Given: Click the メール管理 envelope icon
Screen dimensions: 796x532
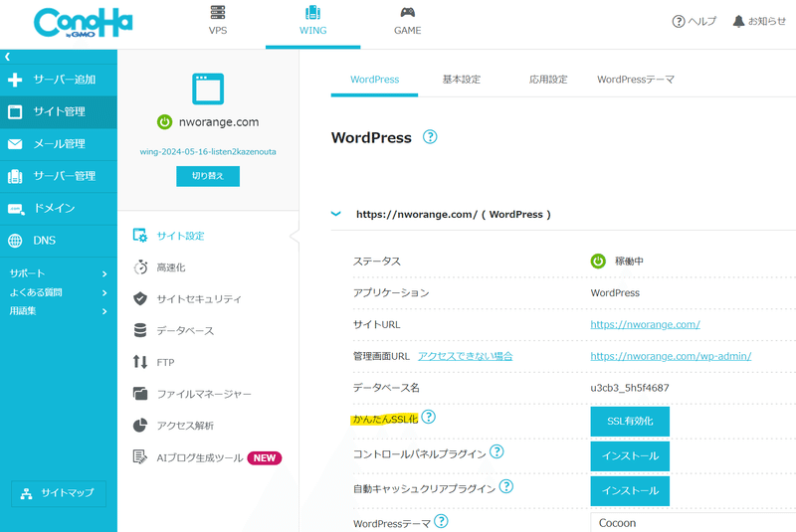Looking at the screenshot, I should coord(15,144).
